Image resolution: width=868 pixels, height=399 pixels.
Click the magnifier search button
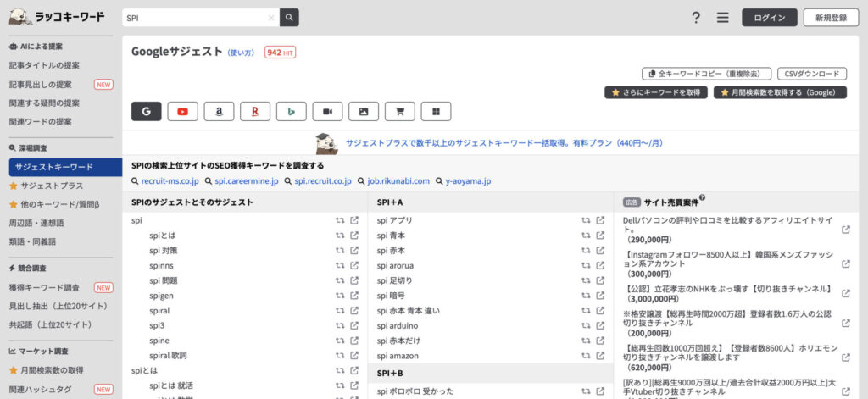coord(289,18)
